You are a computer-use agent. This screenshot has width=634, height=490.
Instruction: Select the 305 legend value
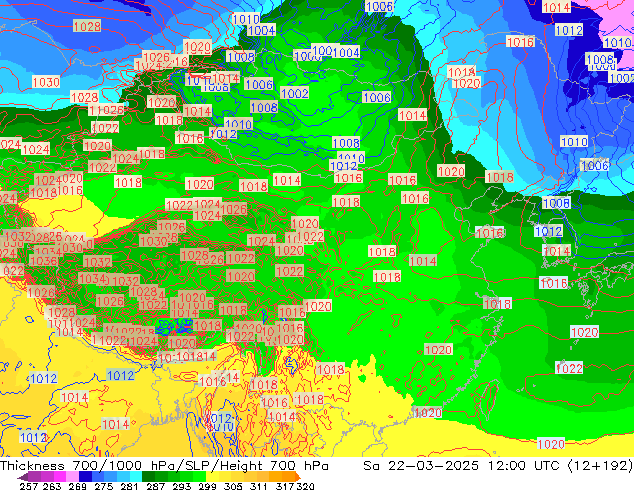(233, 486)
